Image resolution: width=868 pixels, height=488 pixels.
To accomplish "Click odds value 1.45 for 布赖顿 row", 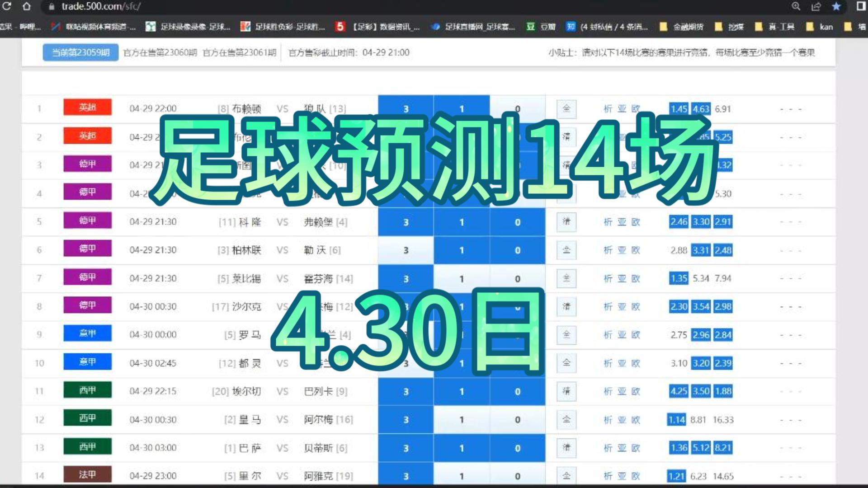I will (679, 109).
